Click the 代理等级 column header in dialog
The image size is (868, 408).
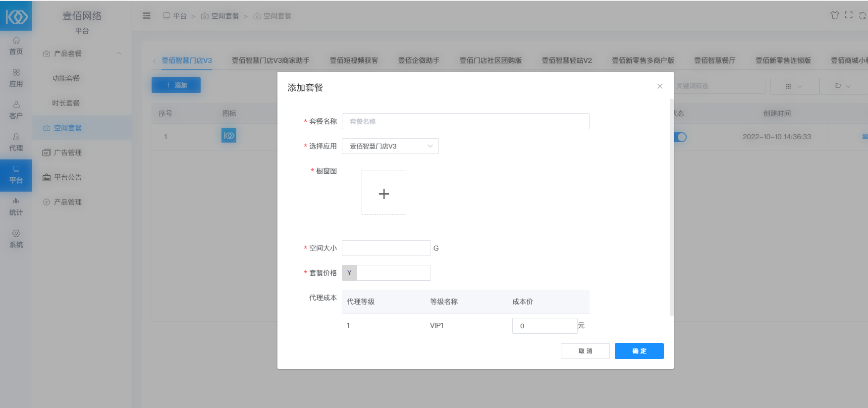click(361, 302)
